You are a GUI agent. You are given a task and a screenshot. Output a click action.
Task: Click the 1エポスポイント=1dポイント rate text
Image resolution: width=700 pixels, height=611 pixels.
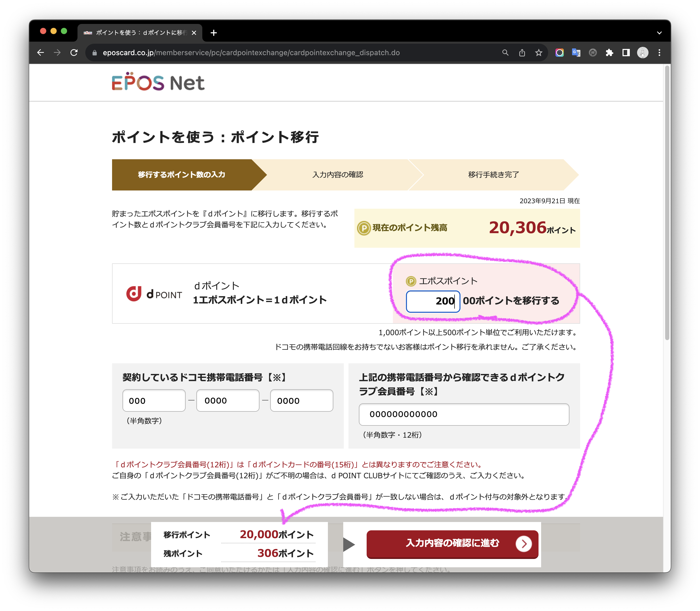pos(260,300)
